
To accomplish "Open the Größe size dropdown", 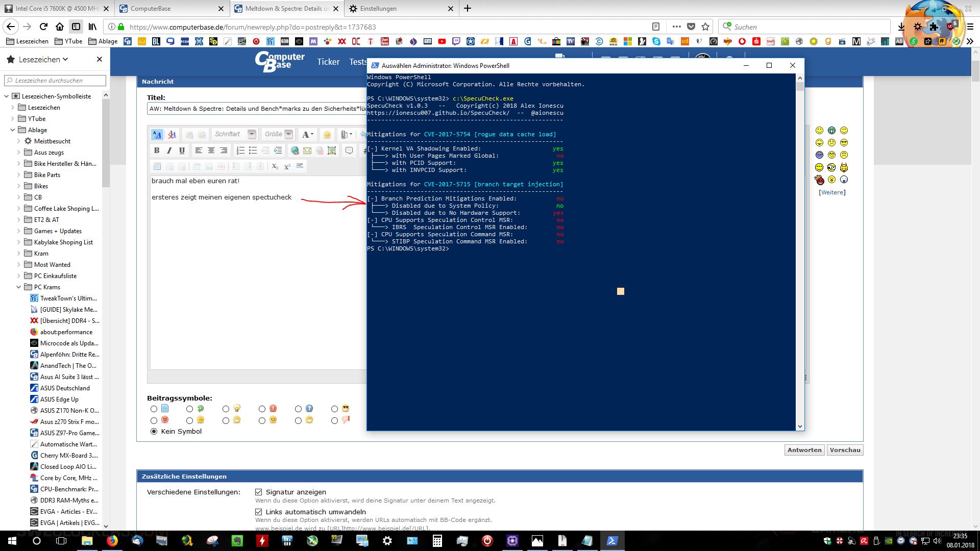I will [278, 134].
